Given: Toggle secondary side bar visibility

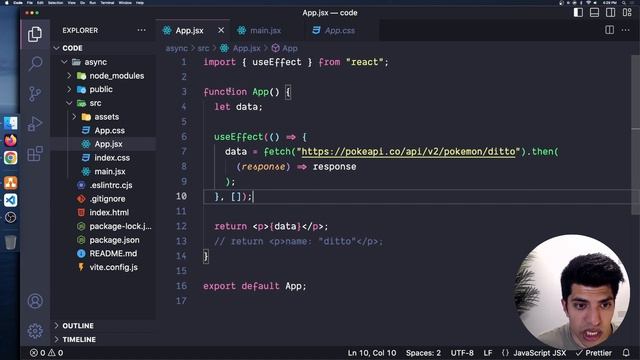Looking at the screenshot, I should [x=611, y=13].
